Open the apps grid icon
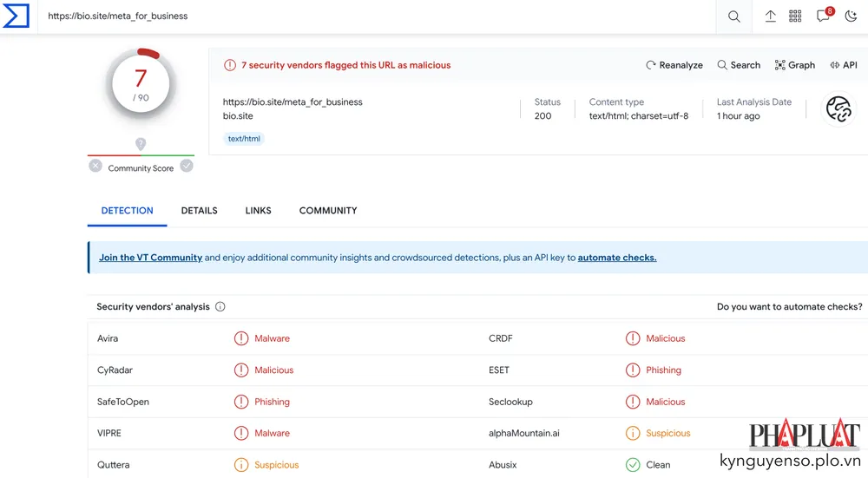Screen dimensions: 868x478 pos(795,16)
